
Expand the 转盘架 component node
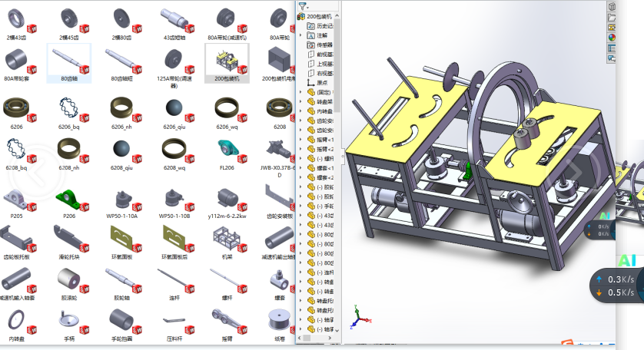point(300,101)
